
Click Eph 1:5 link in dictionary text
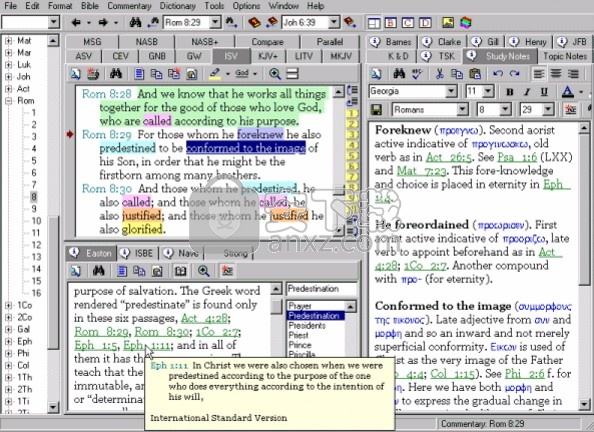click(95, 346)
